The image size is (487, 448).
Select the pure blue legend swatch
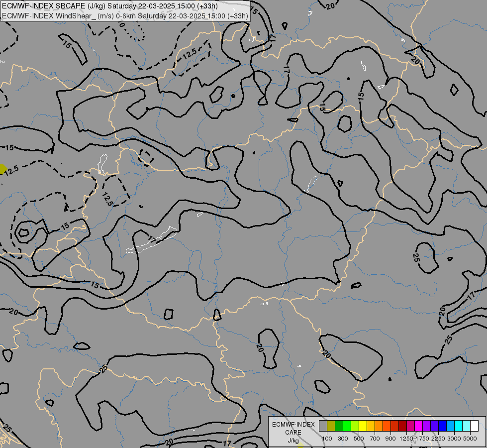click(x=443, y=426)
